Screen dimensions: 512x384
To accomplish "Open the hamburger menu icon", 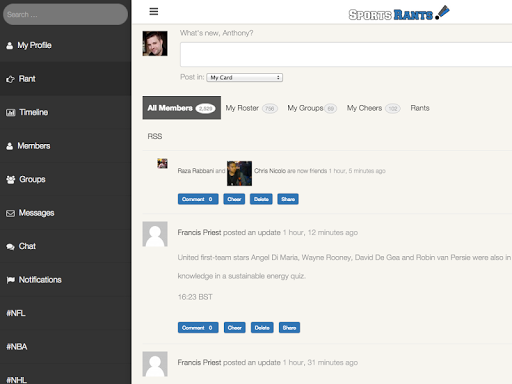I will pos(154,12).
